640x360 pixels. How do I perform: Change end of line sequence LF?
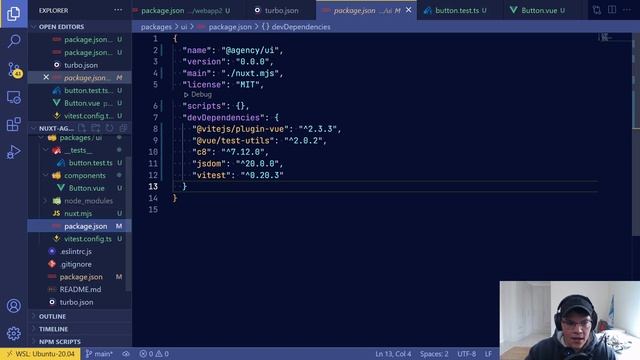click(488, 354)
